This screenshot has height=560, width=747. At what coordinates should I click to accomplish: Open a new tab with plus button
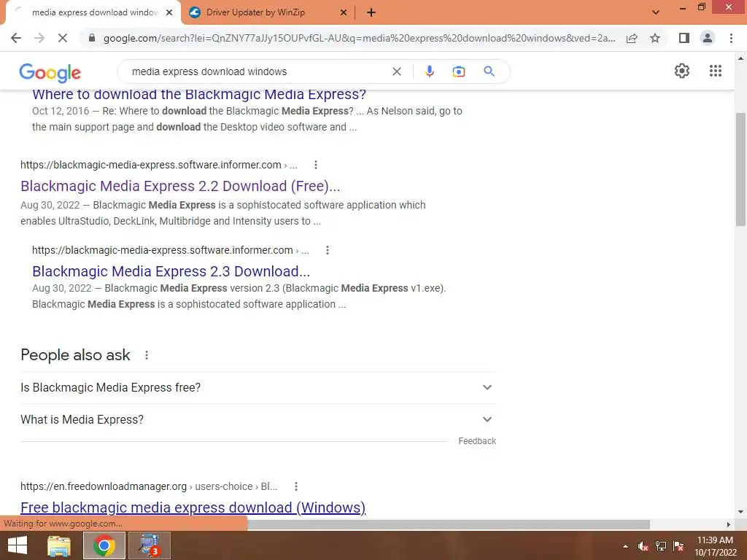tap(371, 13)
